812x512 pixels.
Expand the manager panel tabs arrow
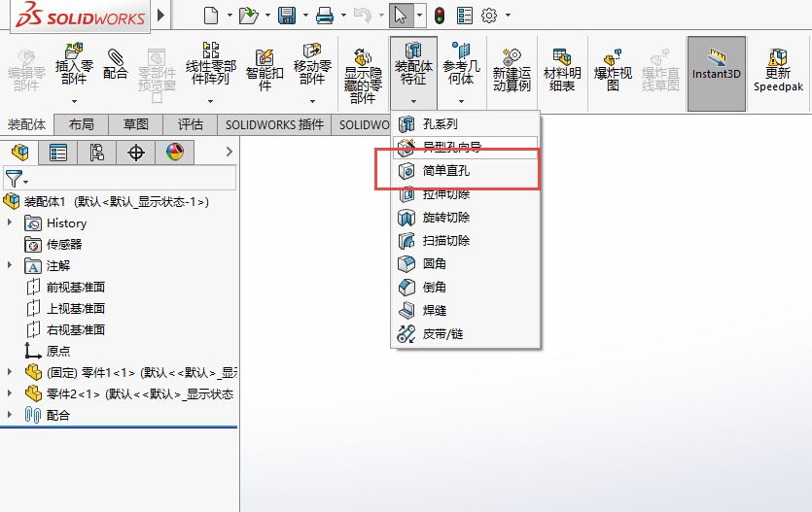(229, 153)
